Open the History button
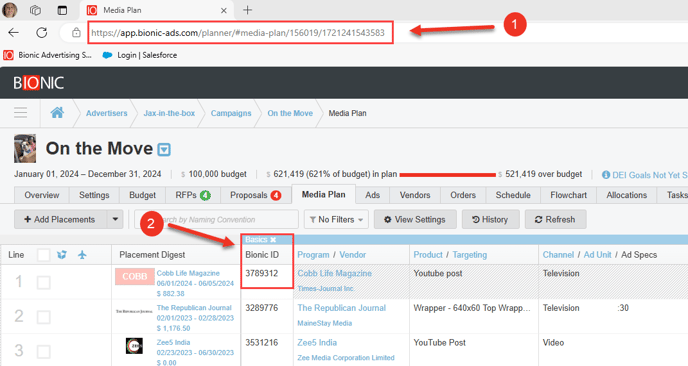 point(491,219)
